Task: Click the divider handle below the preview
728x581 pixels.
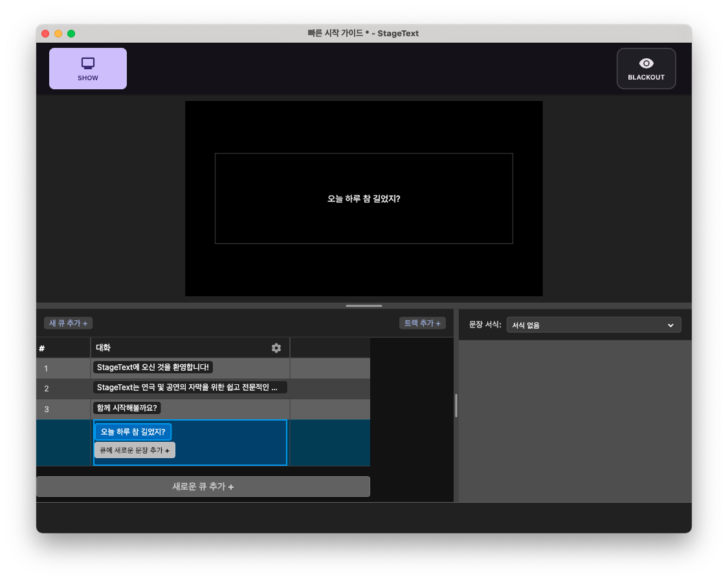Action: click(364, 305)
